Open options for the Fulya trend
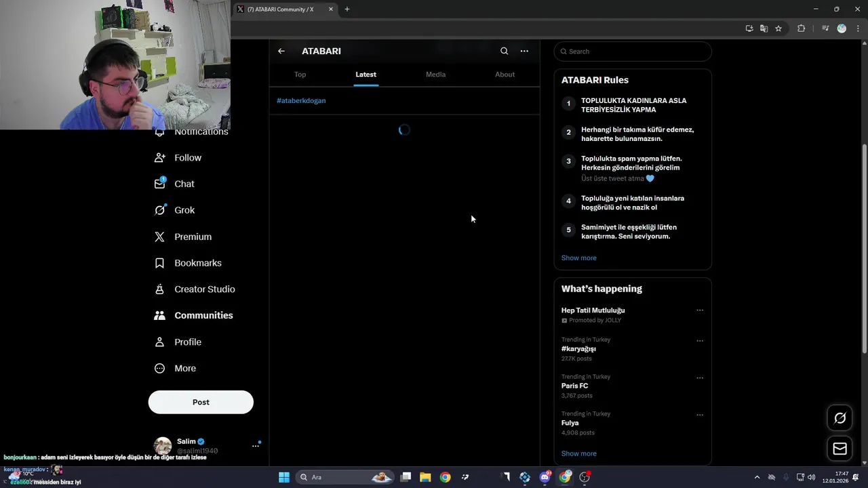868x488 pixels. tap(700, 415)
